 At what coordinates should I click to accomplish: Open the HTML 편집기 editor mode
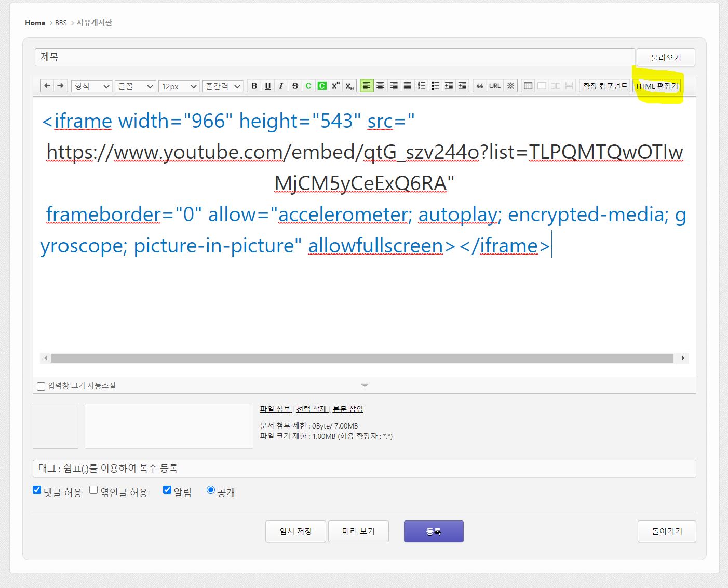[x=657, y=86]
